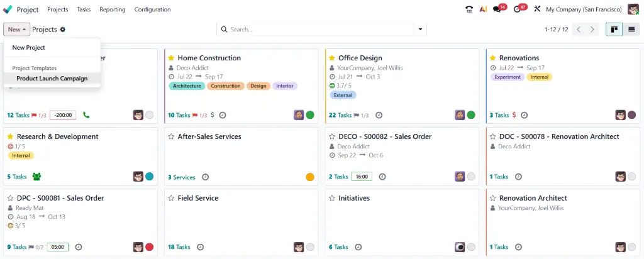Click the 1-12 / 12 pager counter

pos(556,30)
